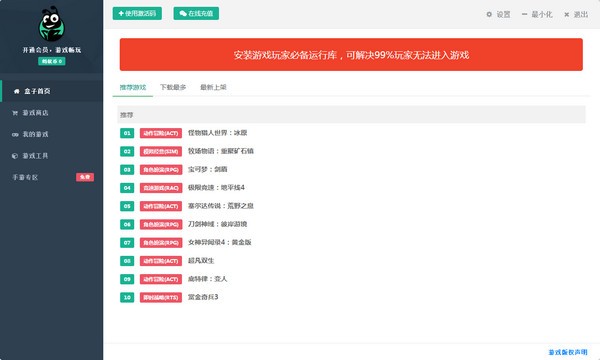Click rank badge 01
Image resolution: width=600 pixels, height=360 pixels.
(x=127, y=133)
